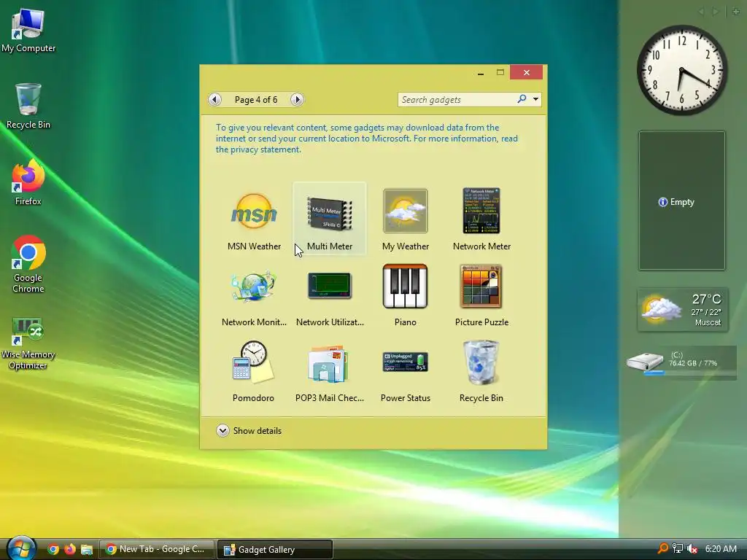The height and width of the screenshot is (560, 747).
Task: Click the Empty slideshow gadget in sidebar
Action: tap(682, 201)
